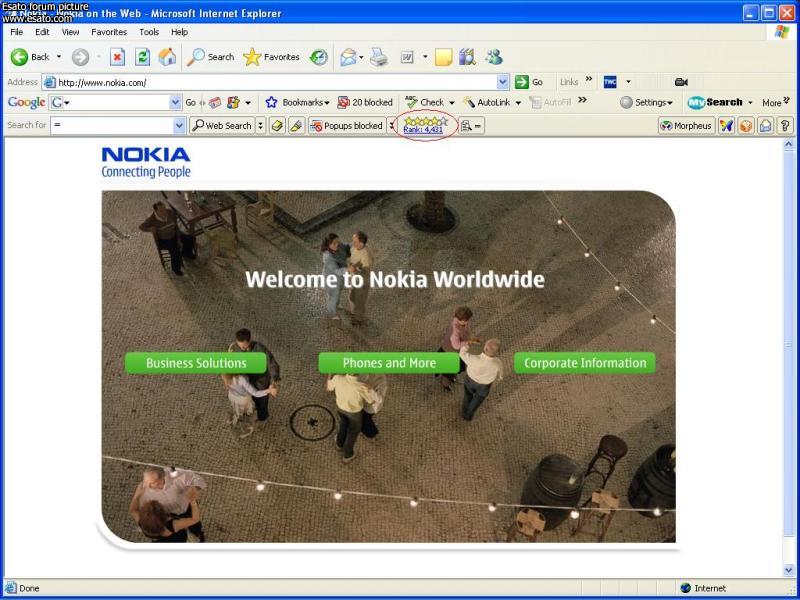Screen dimensions: 800x600
Task: Click the TWC weather icon in Links bar
Action: coord(610,82)
